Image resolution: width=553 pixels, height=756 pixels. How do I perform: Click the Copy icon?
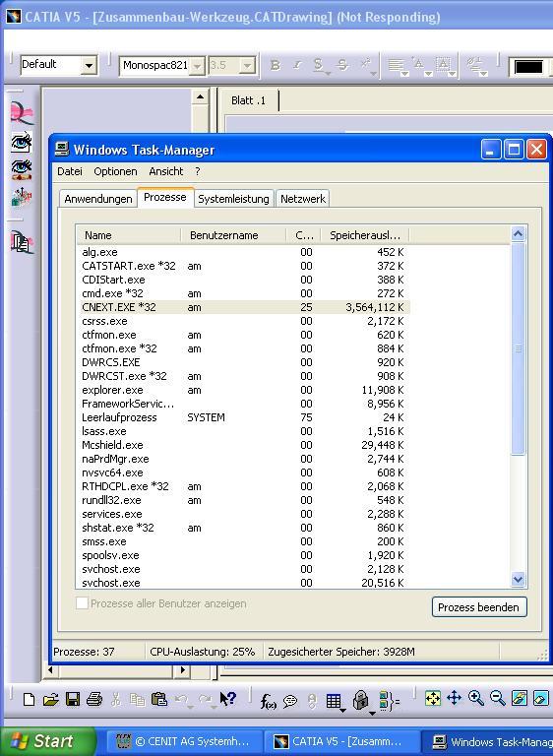pyautogui.click(x=138, y=699)
